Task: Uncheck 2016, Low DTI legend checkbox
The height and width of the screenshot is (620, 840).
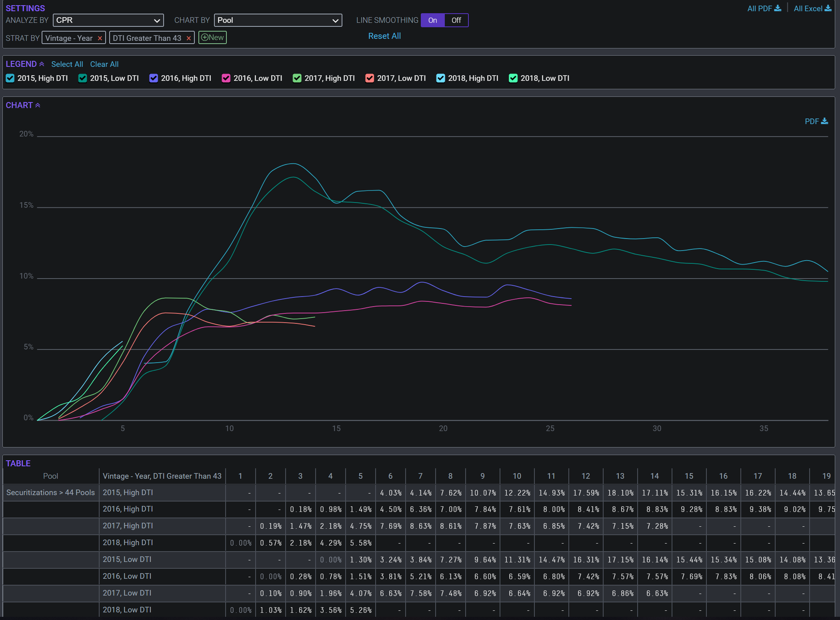Action: coord(226,78)
